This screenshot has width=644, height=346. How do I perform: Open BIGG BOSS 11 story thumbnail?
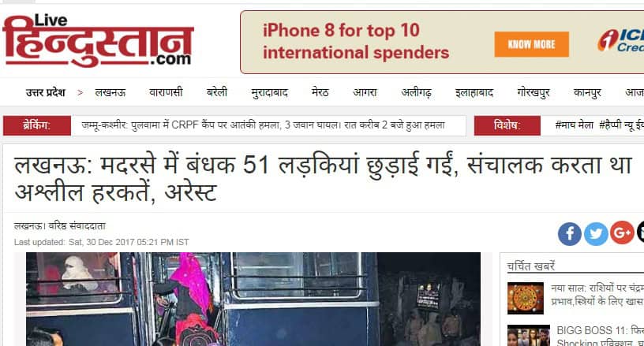click(x=529, y=335)
